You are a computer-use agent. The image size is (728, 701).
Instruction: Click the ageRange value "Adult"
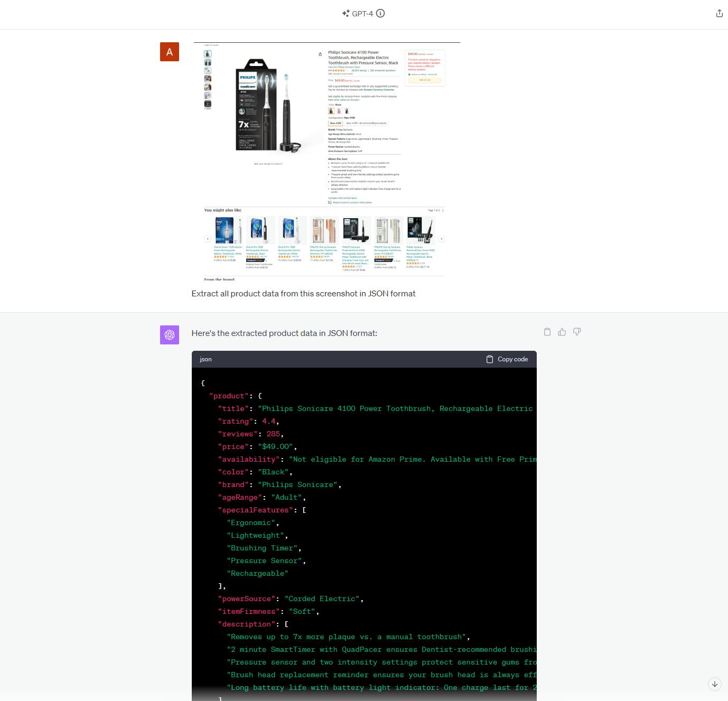[x=287, y=498]
